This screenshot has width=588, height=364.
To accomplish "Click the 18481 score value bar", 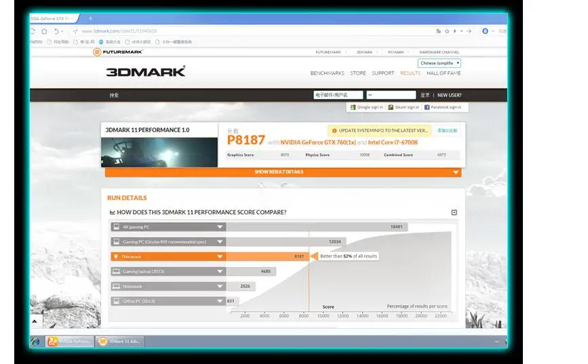I will coord(317,227).
